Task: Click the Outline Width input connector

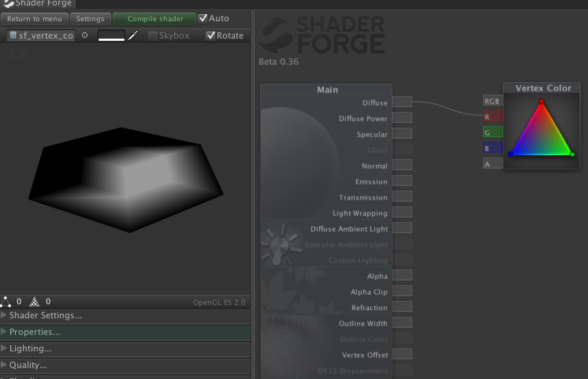Action: coord(402,323)
